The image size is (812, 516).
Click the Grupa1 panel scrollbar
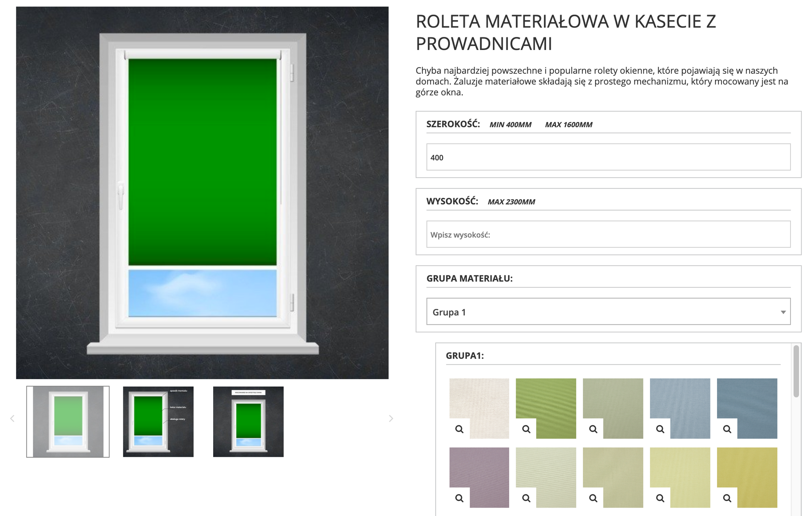(x=796, y=371)
